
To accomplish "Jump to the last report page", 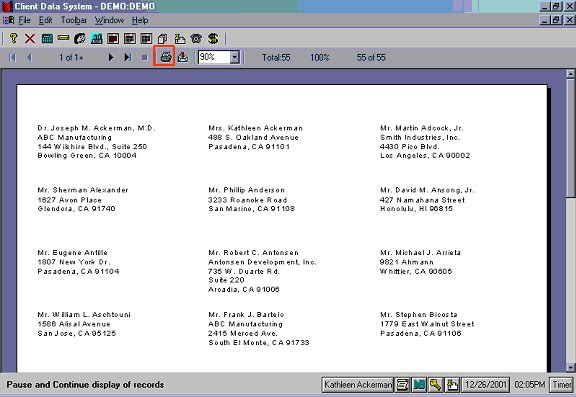I will point(127,57).
